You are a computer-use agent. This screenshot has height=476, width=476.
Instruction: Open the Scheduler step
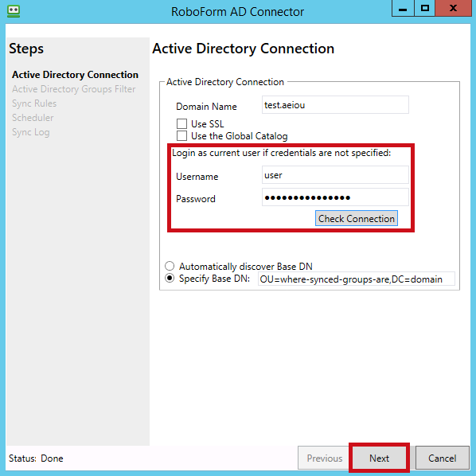coord(33,118)
